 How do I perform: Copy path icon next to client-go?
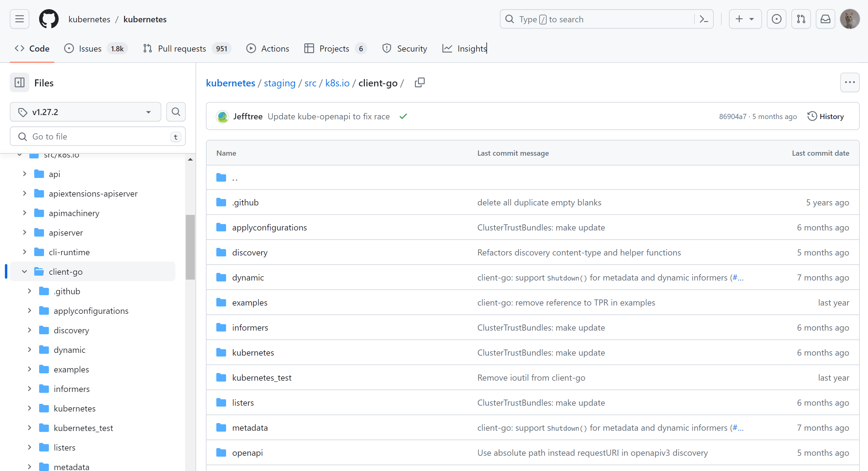[419, 83]
